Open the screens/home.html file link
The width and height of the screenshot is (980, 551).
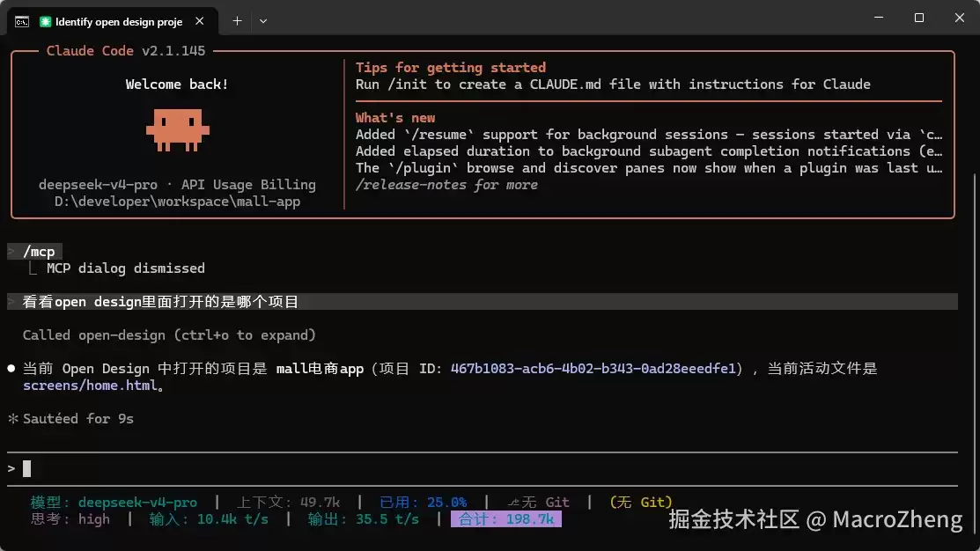[x=90, y=386]
